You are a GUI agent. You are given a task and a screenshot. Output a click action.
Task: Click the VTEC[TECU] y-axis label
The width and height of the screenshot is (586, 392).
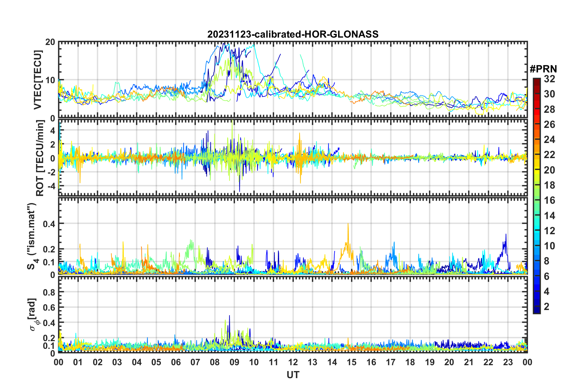[x=38, y=80]
